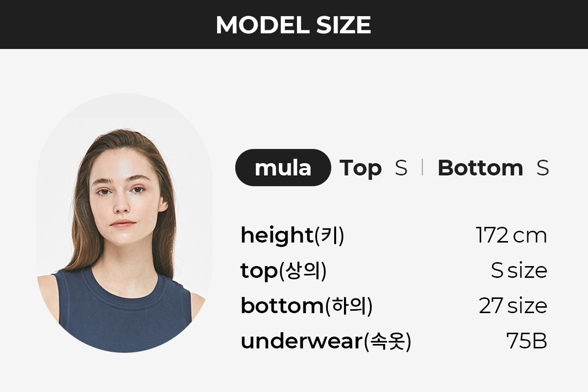Click the S size value
The width and height of the screenshot is (588, 392).
(x=519, y=270)
